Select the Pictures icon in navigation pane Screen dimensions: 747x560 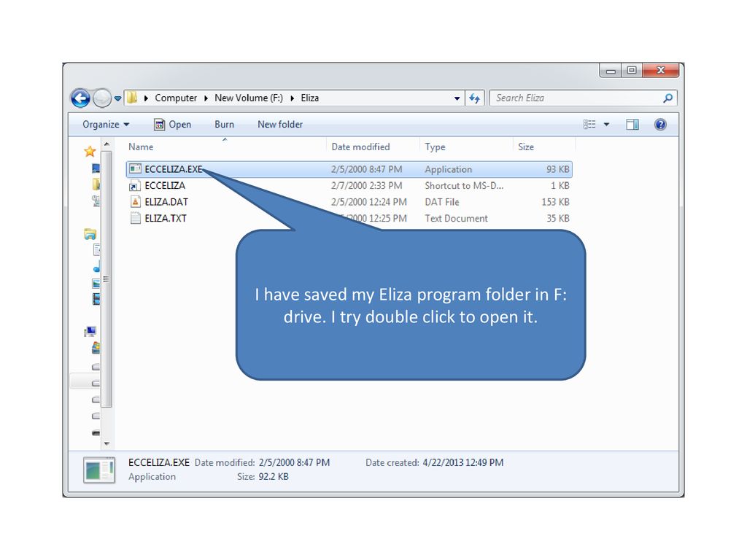[96, 284]
